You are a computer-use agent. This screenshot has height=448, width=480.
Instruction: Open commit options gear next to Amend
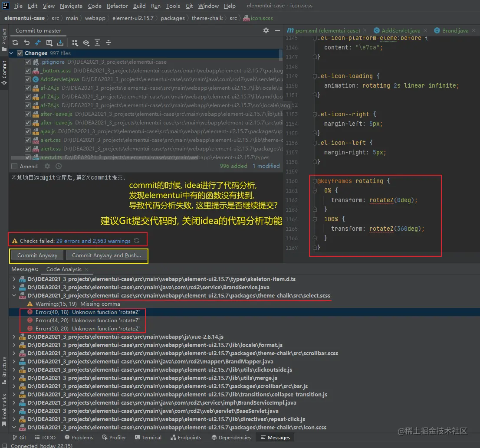point(47,166)
